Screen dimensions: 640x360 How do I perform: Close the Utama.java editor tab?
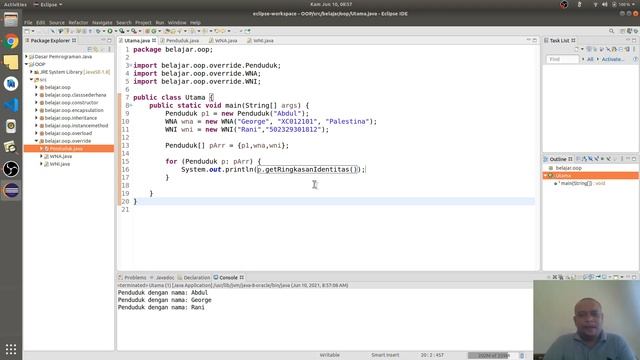pyautogui.click(x=154, y=40)
